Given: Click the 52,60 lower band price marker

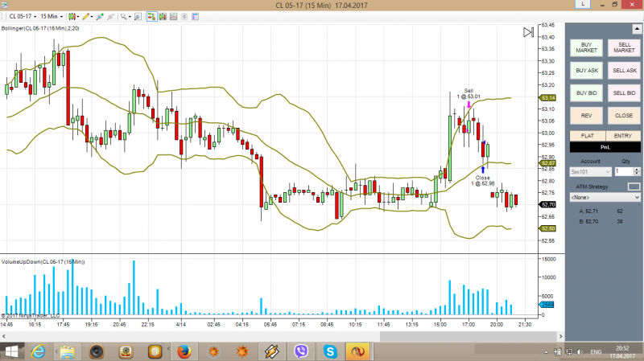Looking at the screenshot, I should 548,228.
